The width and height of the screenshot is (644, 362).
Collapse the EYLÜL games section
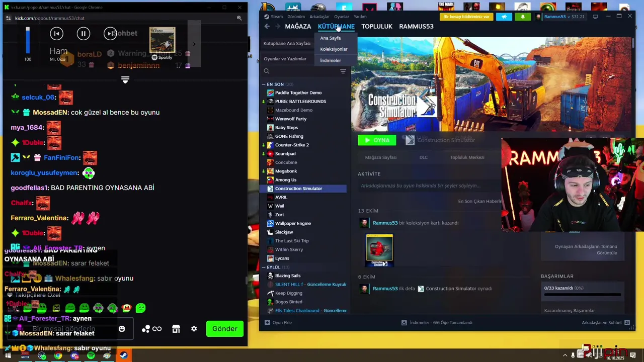pyautogui.click(x=264, y=267)
